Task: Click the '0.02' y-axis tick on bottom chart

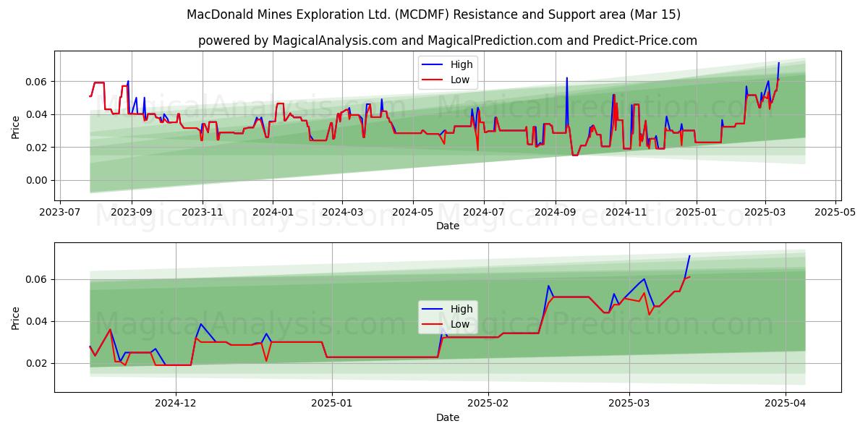Action: pos(38,363)
